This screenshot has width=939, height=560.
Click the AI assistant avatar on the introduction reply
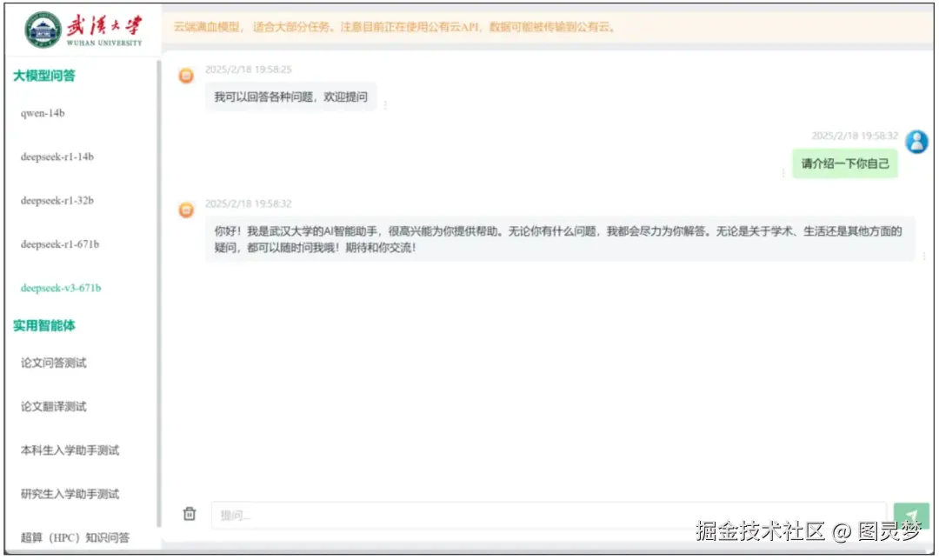pos(185,210)
